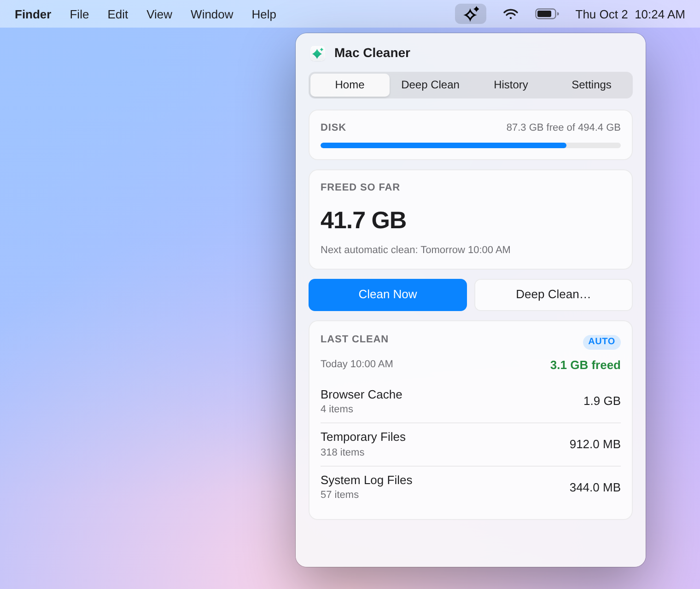
Task: Switch to the Home tab
Action: pyautogui.click(x=350, y=85)
